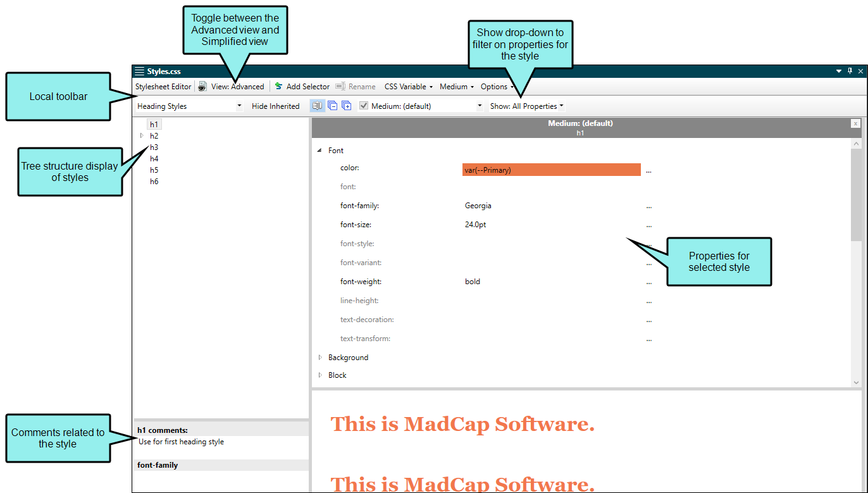Select the h4 style in tree

pyautogui.click(x=154, y=159)
